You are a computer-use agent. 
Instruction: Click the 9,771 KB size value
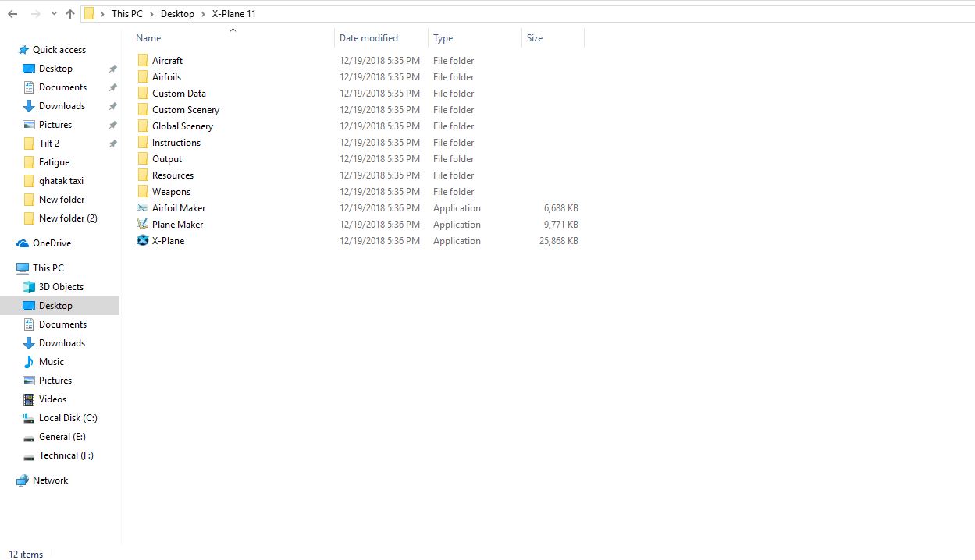560,225
